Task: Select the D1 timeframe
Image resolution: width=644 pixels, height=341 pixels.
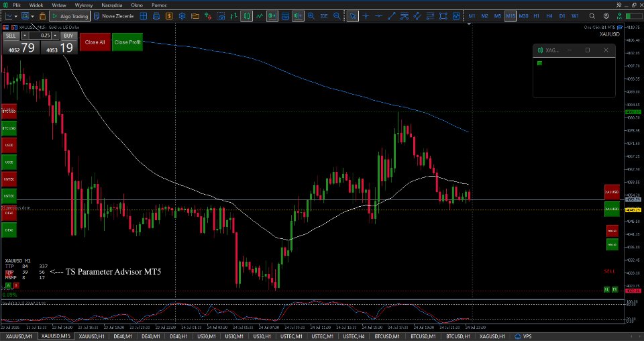Action: pos(562,16)
